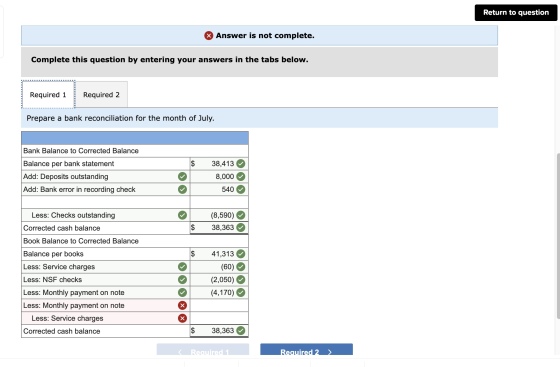Screen dimensions: 560x367
Task: Select the Required 1 tab
Action: pyautogui.click(x=48, y=95)
